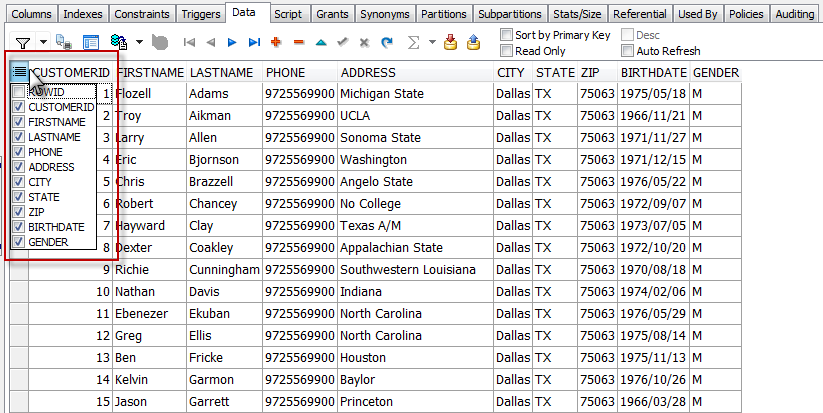The height and width of the screenshot is (413, 823).
Task: Uncheck the PHONE column checkbox
Action: point(19,152)
